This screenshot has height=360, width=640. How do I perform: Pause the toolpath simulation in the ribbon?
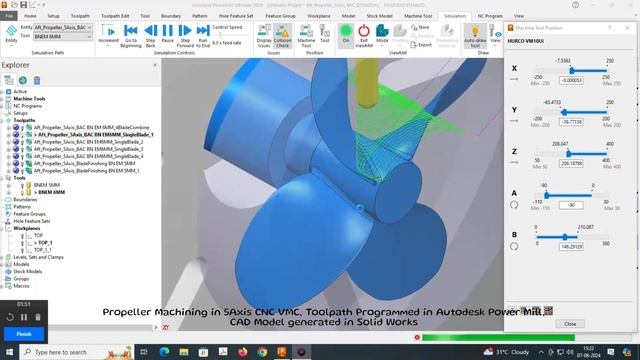167,33
